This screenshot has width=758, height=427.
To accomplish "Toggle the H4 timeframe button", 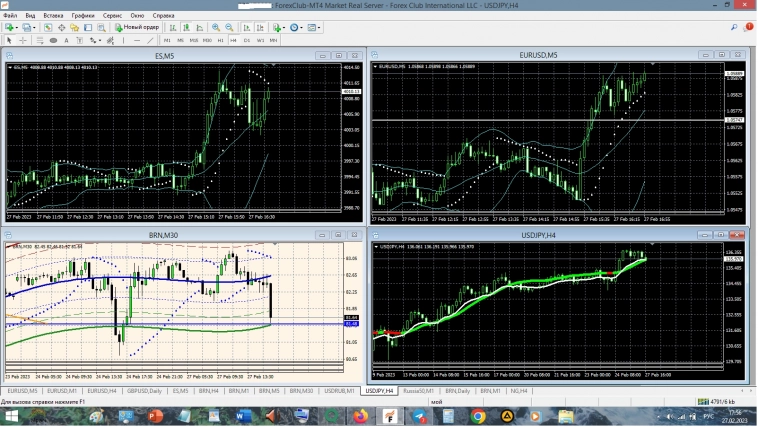I will [x=233, y=41].
